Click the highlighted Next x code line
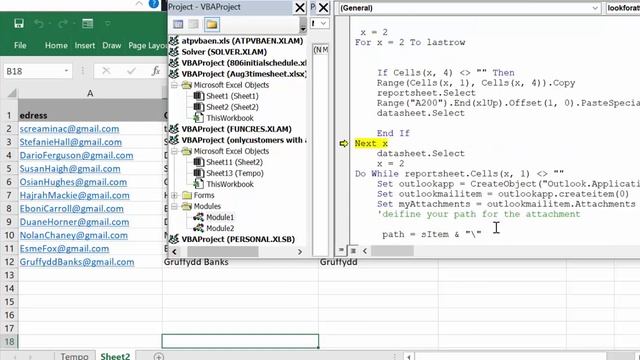640x360 pixels. 371,143
